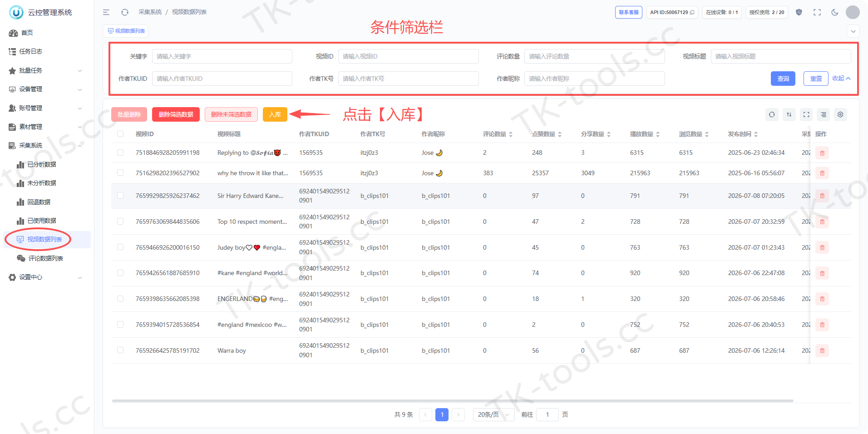Delete row 7518846928205991198 trash icon
868x434 pixels.
(x=822, y=153)
